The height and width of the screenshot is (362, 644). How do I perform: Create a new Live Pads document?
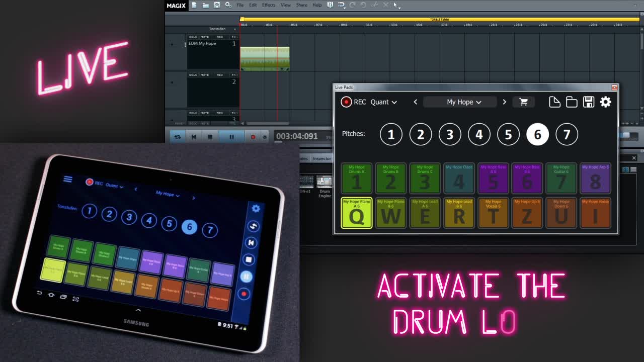(x=554, y=102)
